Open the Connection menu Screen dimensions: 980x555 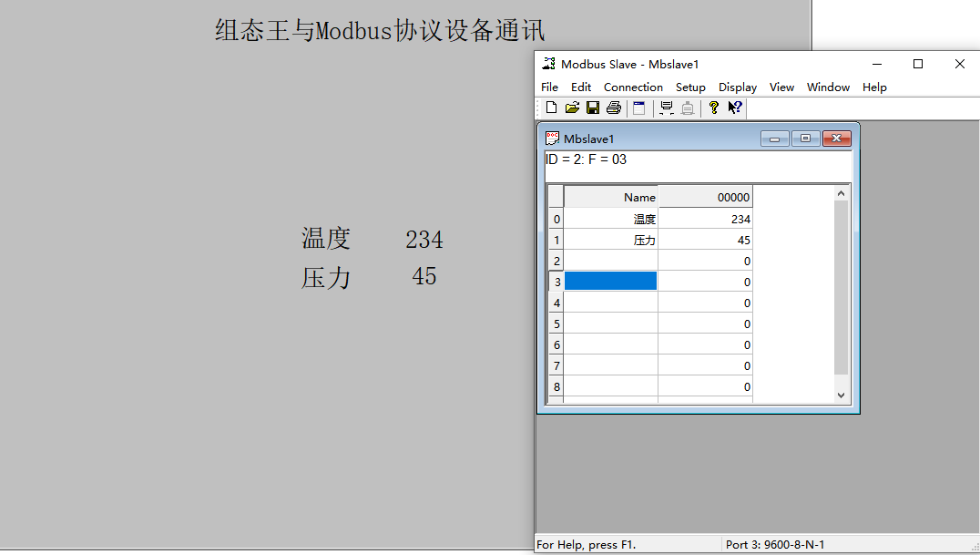point(633,87)
